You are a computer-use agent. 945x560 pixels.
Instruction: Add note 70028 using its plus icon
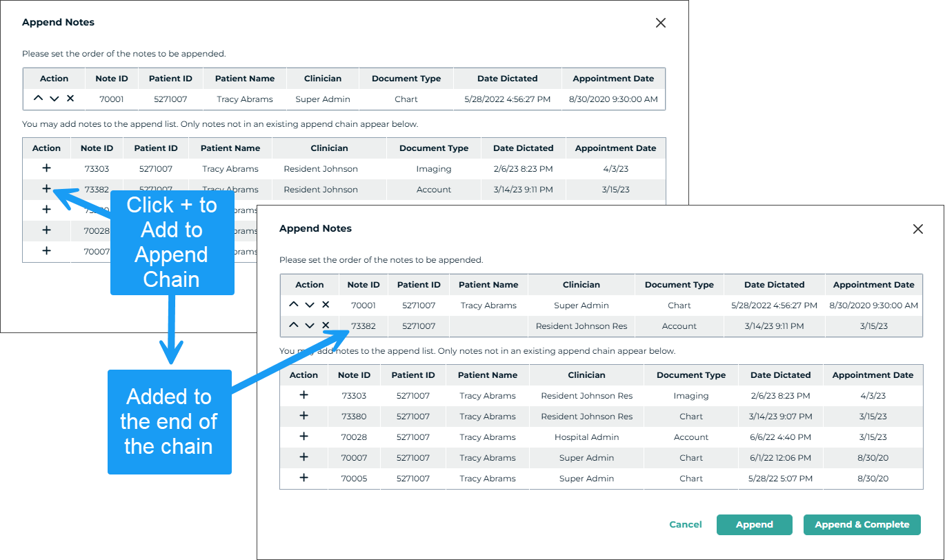pos(304,437)
